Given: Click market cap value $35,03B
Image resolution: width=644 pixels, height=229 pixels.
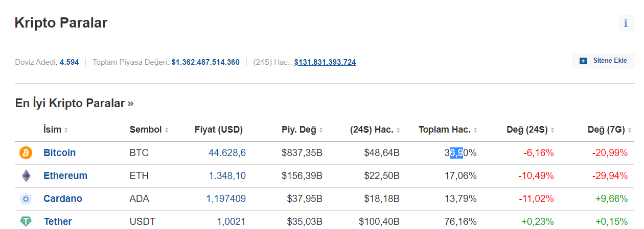Looking at the screenshot, I should (305, 221).
